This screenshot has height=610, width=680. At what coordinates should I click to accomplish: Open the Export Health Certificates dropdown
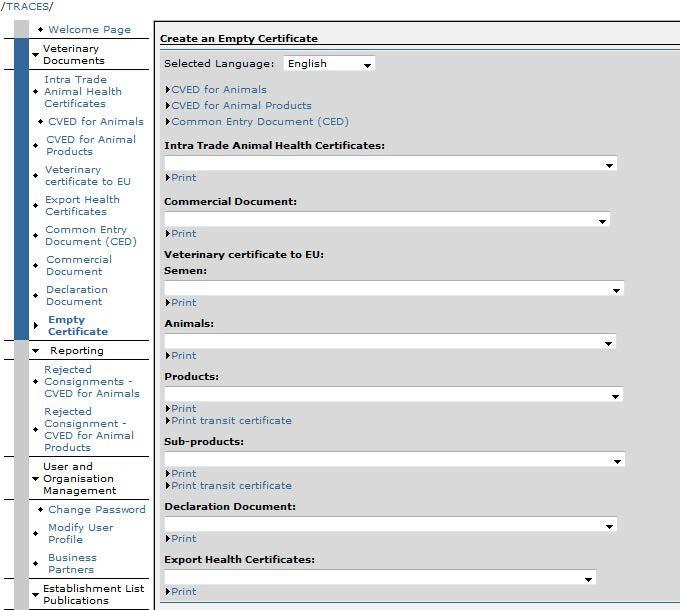[x=380, y=577]
